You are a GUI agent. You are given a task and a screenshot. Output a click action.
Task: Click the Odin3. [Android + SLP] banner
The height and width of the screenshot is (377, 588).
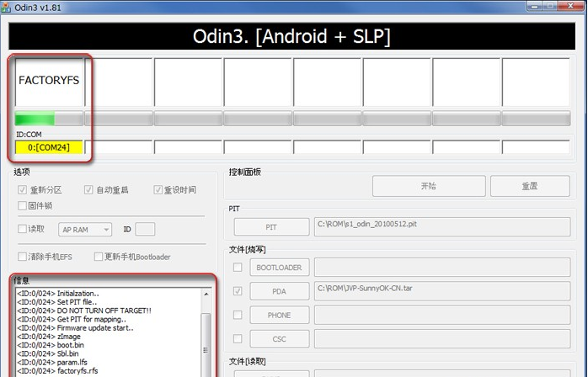tap(291, 36)
